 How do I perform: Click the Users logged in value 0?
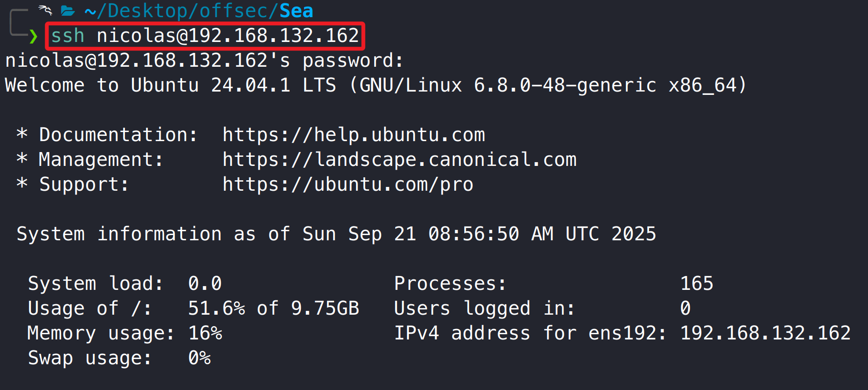click(x=685, y=308)
